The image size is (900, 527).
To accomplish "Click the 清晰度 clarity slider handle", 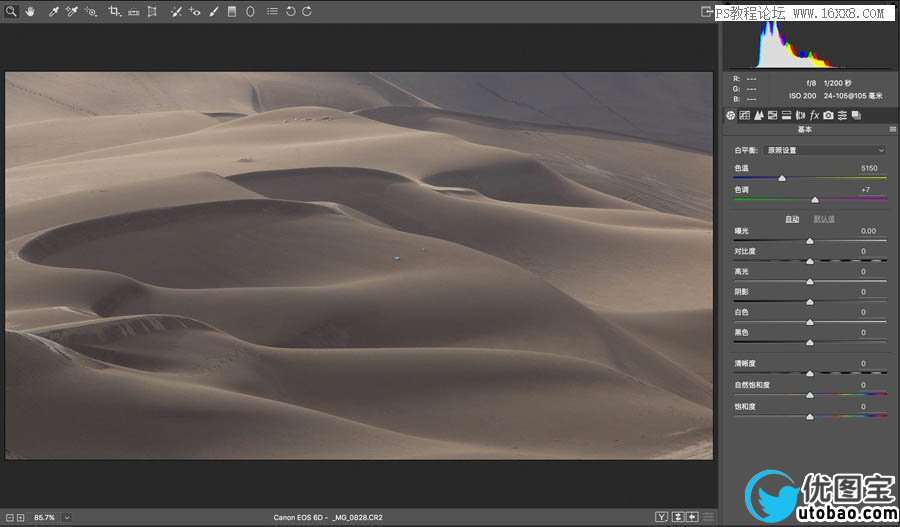I will pyautogui.click(x=810, y=374).
